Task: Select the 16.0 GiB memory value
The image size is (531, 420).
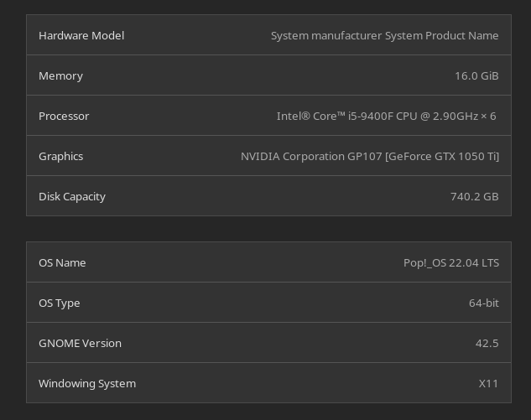Action: (476, 75)
